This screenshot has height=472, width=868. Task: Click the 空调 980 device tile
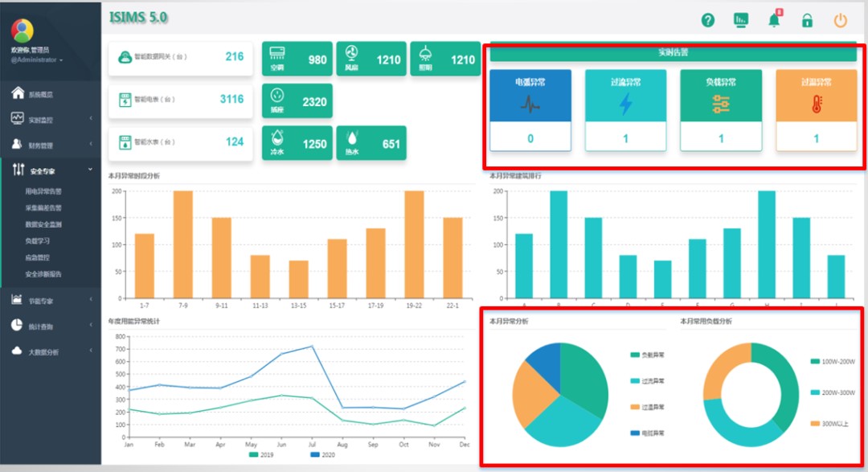click(297, 59)
